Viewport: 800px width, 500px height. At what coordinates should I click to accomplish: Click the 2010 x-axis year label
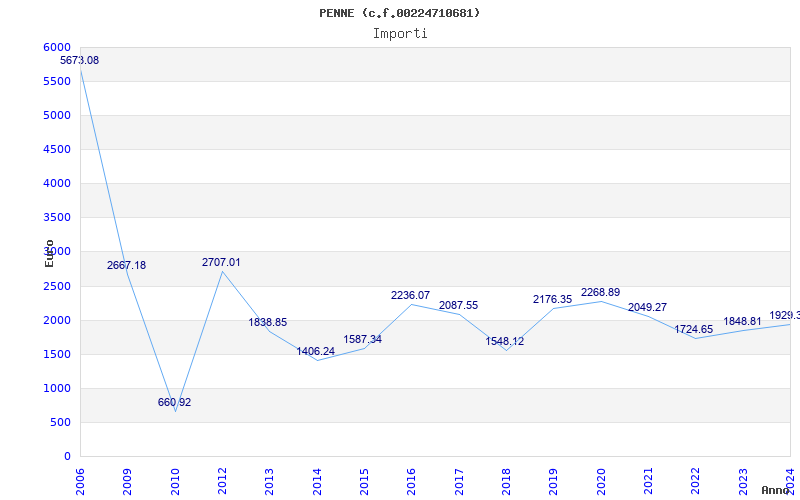pos(175,481)
